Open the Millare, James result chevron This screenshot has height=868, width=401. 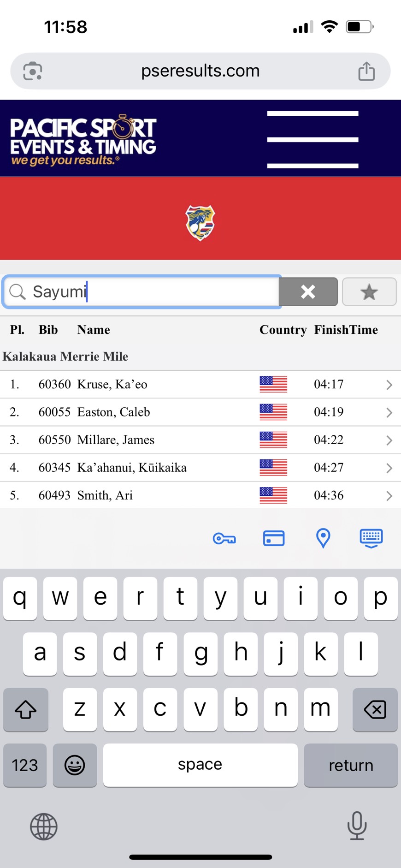coord(389,440)
